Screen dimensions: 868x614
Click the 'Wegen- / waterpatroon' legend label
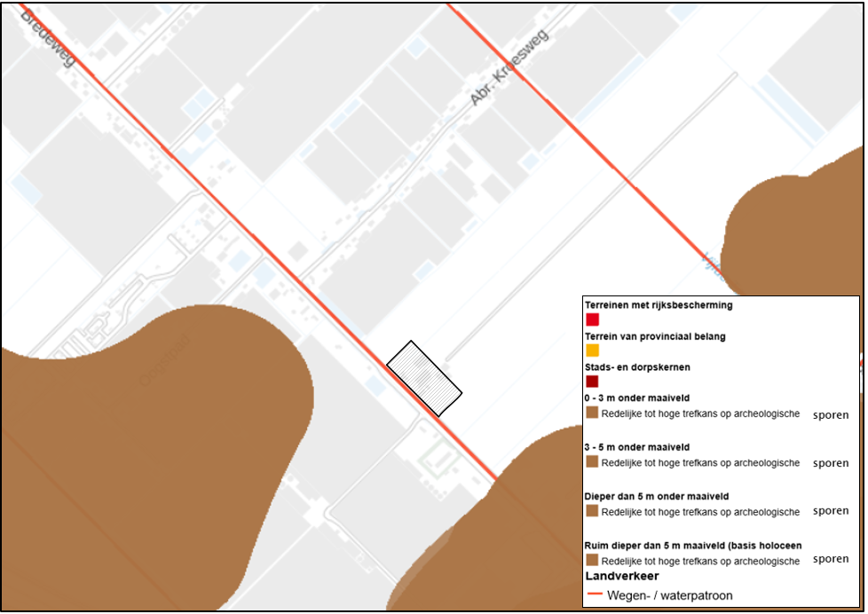click(x=670, y=595)
